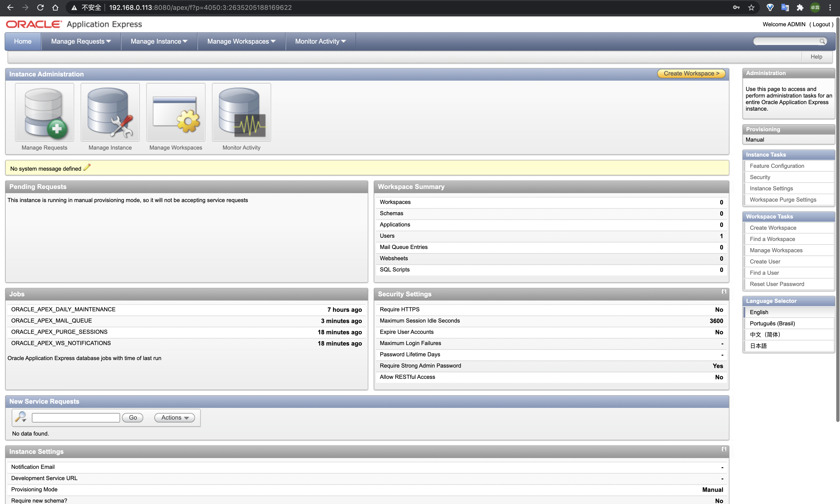Click the diamond shield extension icon
The height and width of the screenshot is (504, 840).
770,8
